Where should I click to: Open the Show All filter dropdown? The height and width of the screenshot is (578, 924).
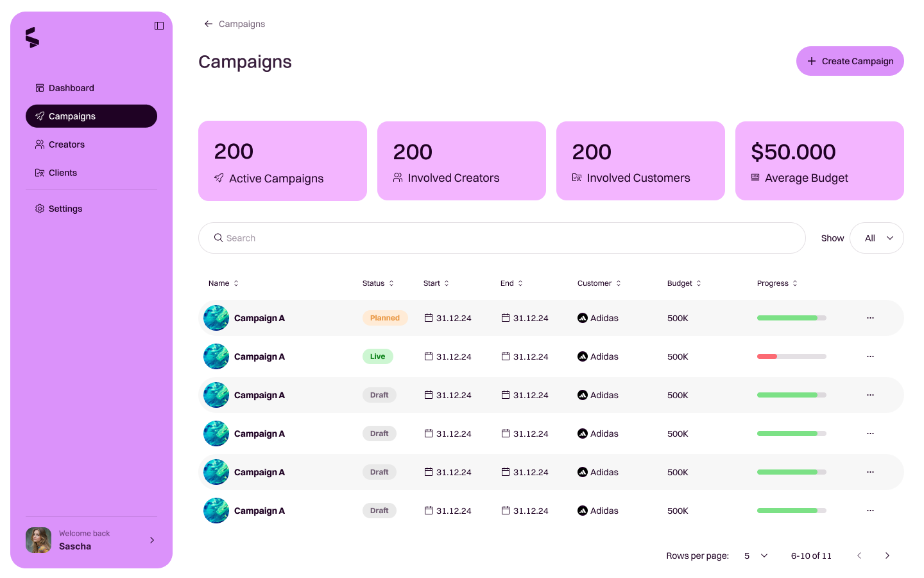877,238
